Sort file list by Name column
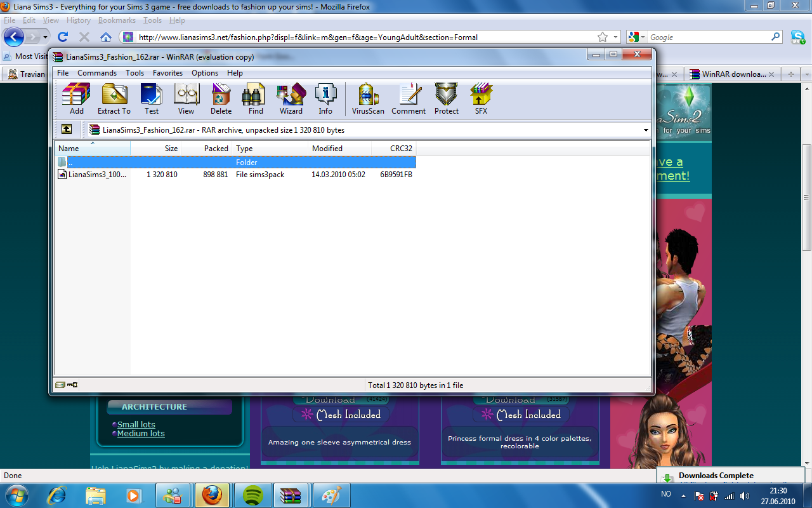This screenshot has width=812, height=508. tap(93, 148)
